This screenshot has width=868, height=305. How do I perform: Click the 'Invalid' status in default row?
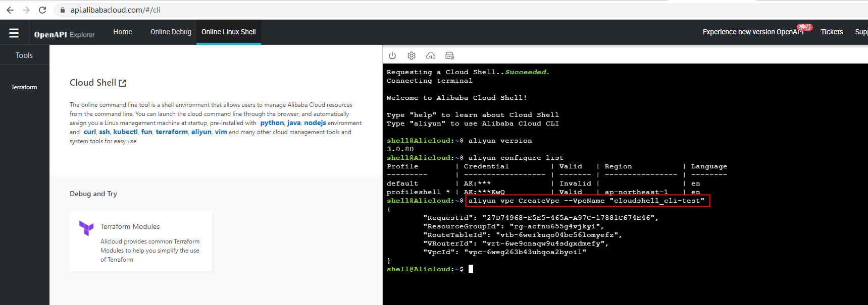575,184
